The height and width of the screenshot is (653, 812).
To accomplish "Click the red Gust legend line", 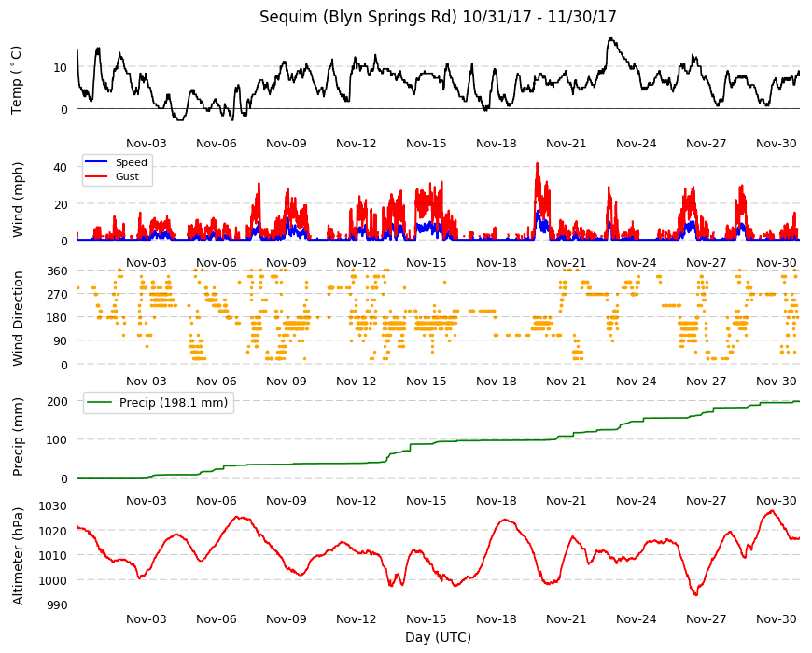I will [x=96, y=176].
